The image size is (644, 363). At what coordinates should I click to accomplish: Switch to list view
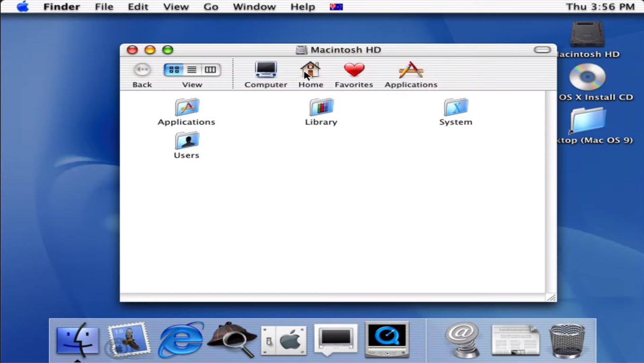tap(192, 70)
